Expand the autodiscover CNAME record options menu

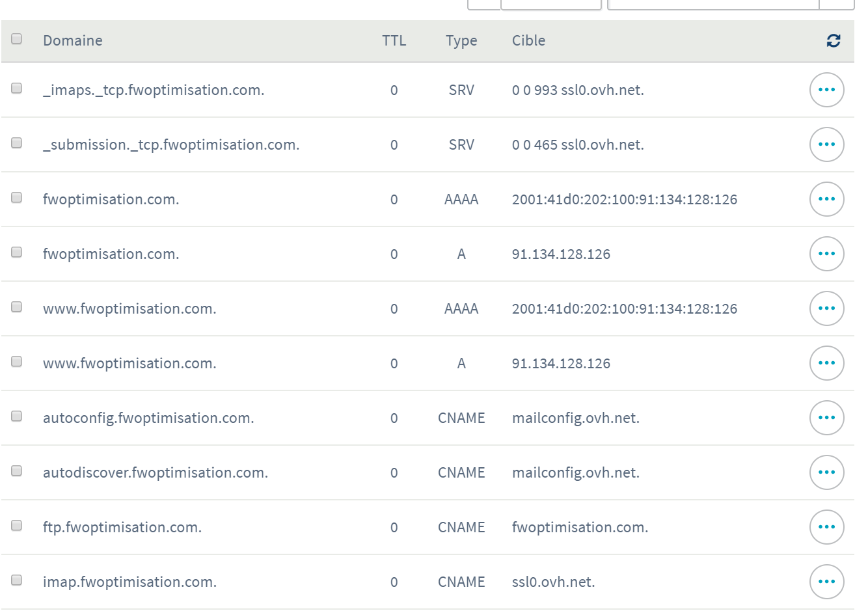point(826,472)
